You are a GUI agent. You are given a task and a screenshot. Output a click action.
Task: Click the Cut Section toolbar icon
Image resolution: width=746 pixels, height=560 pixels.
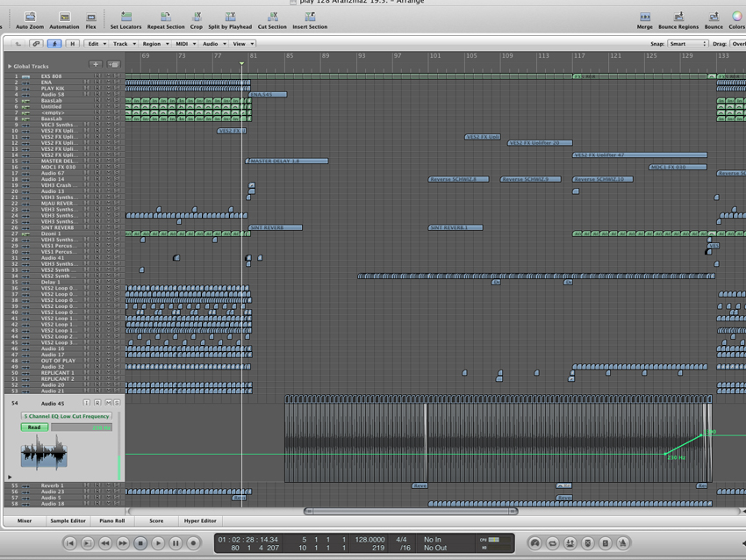(273, 17)
